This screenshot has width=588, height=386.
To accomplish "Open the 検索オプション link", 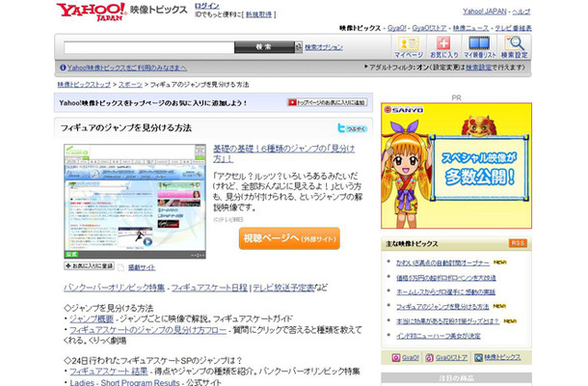I will click(324, 47).
